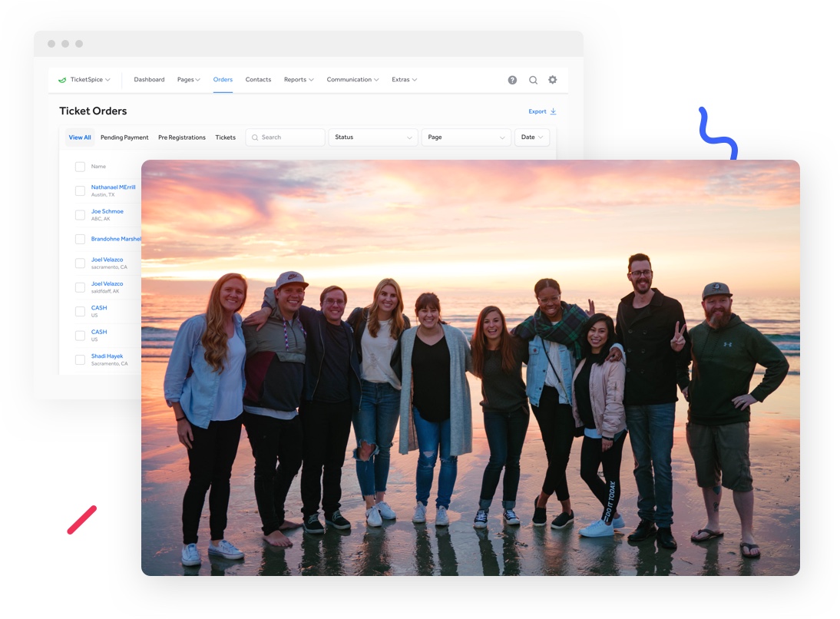Screen dimensions: 840x619
Task: Select the Contacts menu item
Action: [258, 79]
